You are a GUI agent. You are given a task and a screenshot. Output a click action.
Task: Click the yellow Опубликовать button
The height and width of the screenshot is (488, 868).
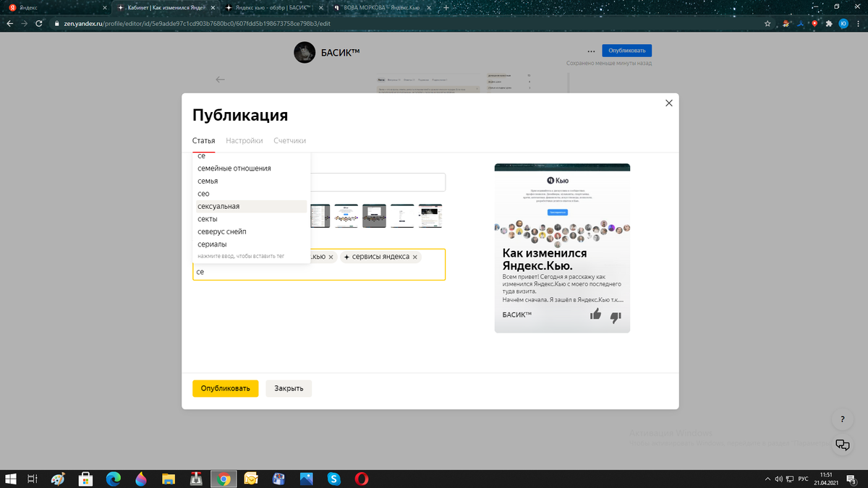point(225,388)
